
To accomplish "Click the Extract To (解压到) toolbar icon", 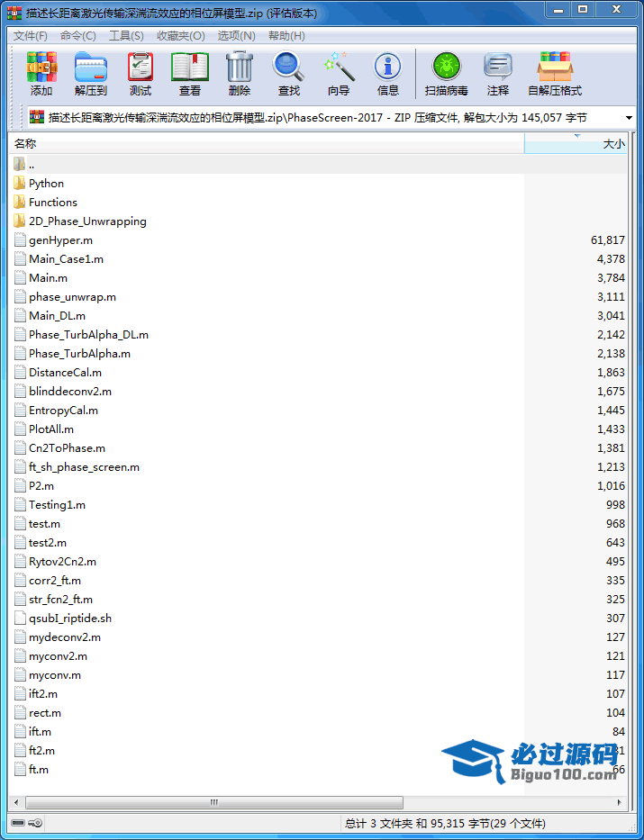I will pos(91,67).
